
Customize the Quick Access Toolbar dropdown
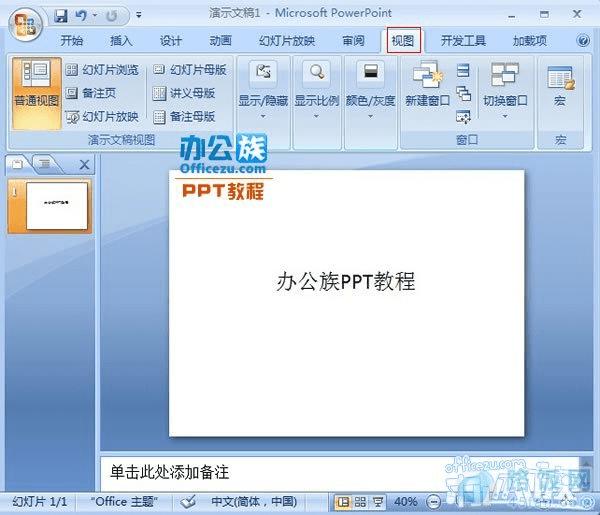pos(139,16)
